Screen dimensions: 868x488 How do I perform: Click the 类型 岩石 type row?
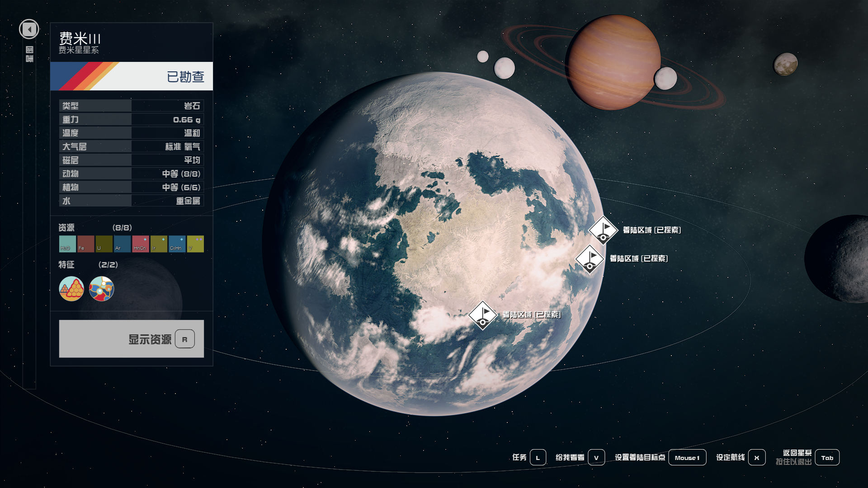click(x=132, y=106)
